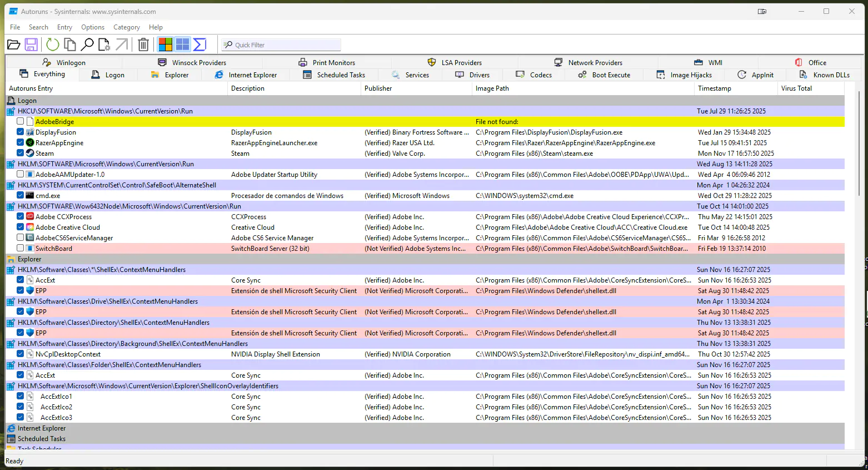Uncheck the Steam startup entry
This screenshot has height=470, width=868.
pyautogui.click(x=21, y=153)
